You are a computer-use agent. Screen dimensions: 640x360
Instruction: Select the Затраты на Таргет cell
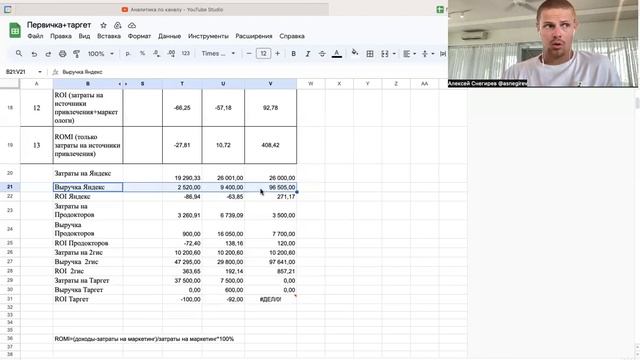(x=88, y=280)
